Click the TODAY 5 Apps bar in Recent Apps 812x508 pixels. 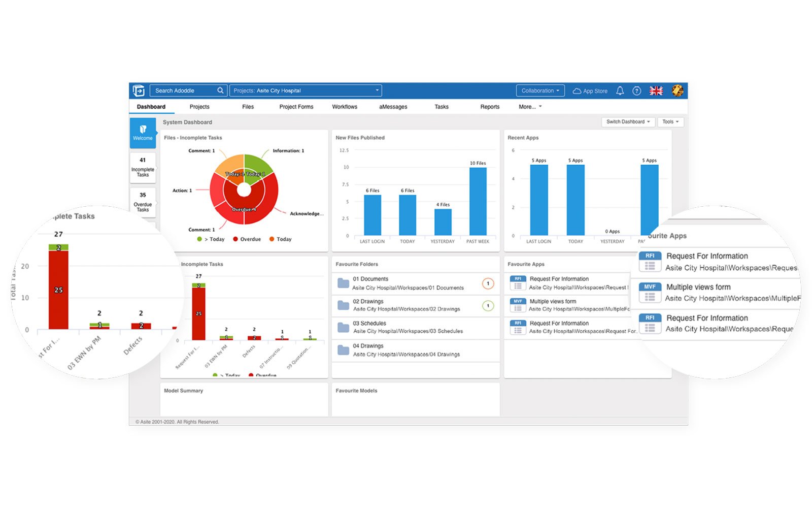point(576,200)
